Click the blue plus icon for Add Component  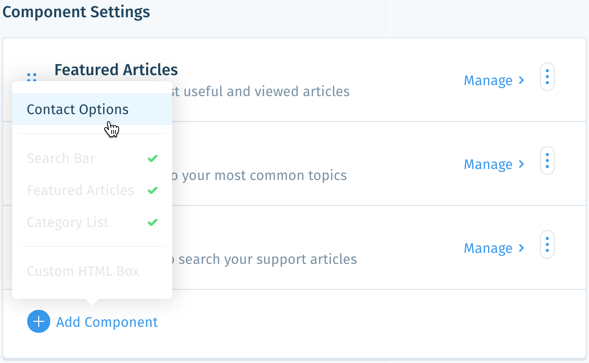[x=38, y=321]
